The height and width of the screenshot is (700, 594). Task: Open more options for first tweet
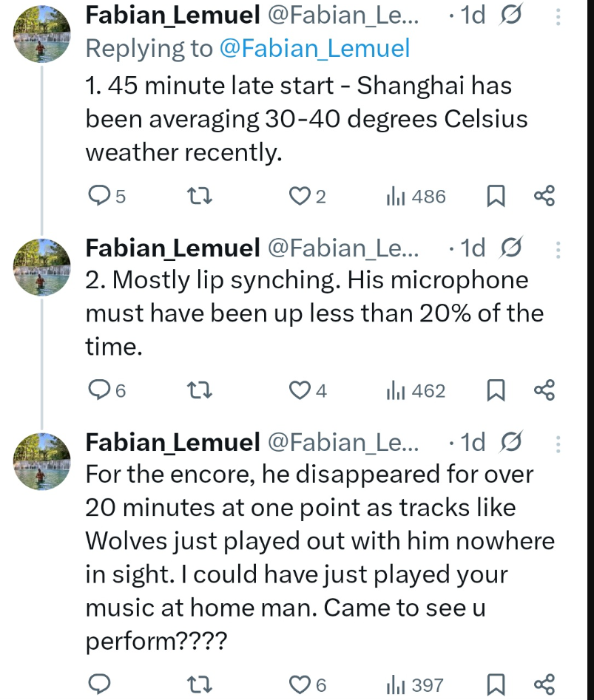[558, 17]
